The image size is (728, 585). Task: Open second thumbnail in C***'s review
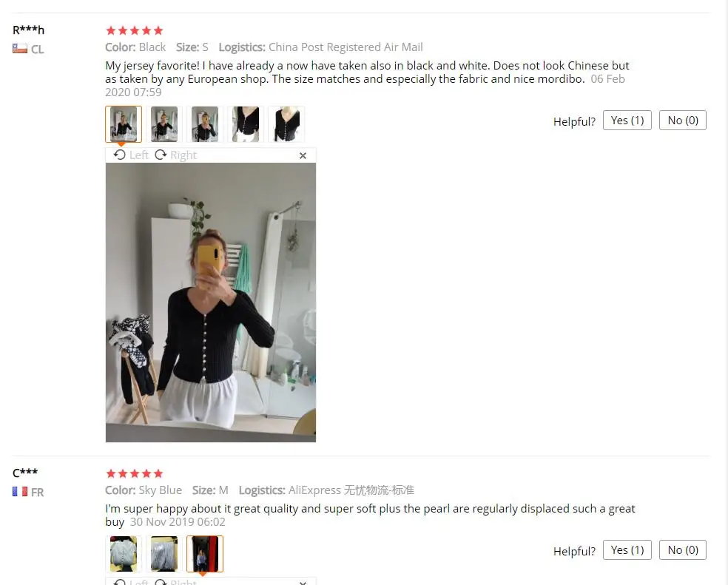164,553
